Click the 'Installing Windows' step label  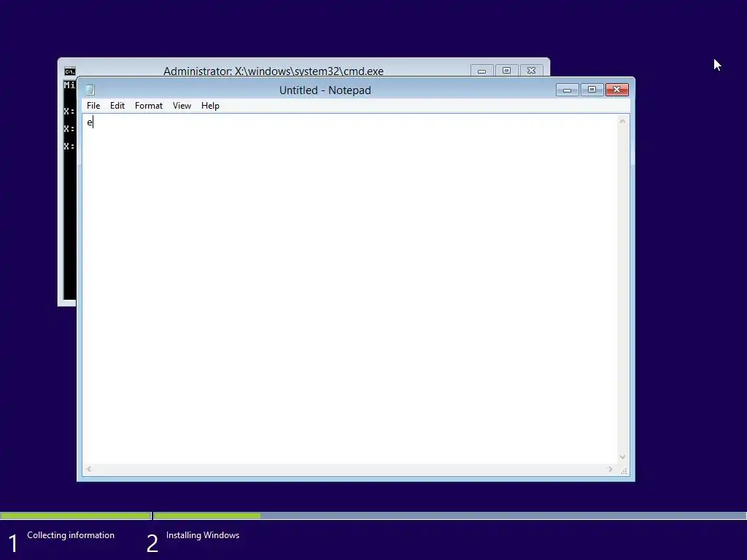203,535
